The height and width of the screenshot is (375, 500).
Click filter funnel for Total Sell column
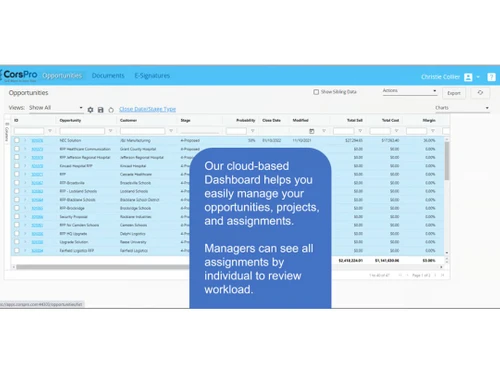[x=360, y=131]
